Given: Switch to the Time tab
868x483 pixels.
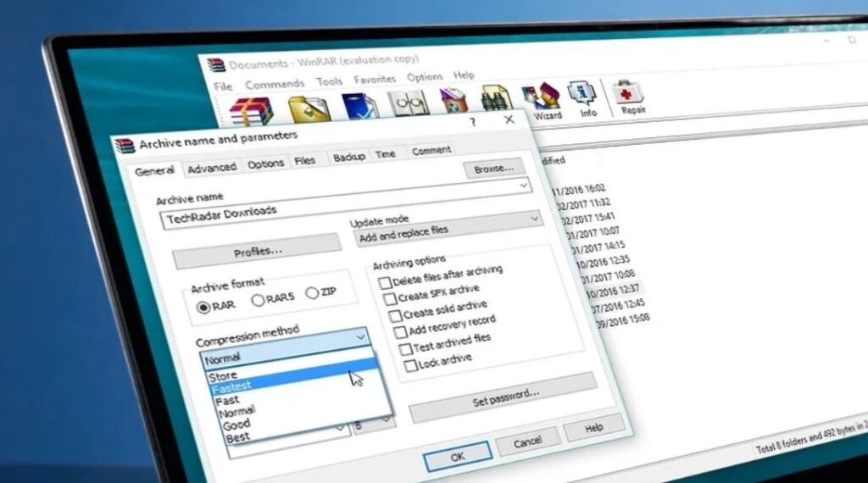Looking at the screenshot, I should point(386,154).
